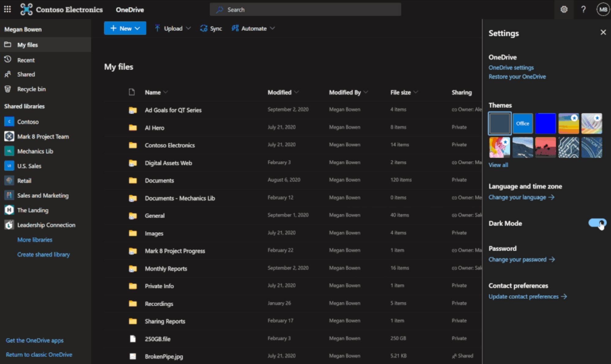
Task: Click Update contact preferences link
Action: pos(528,296)
